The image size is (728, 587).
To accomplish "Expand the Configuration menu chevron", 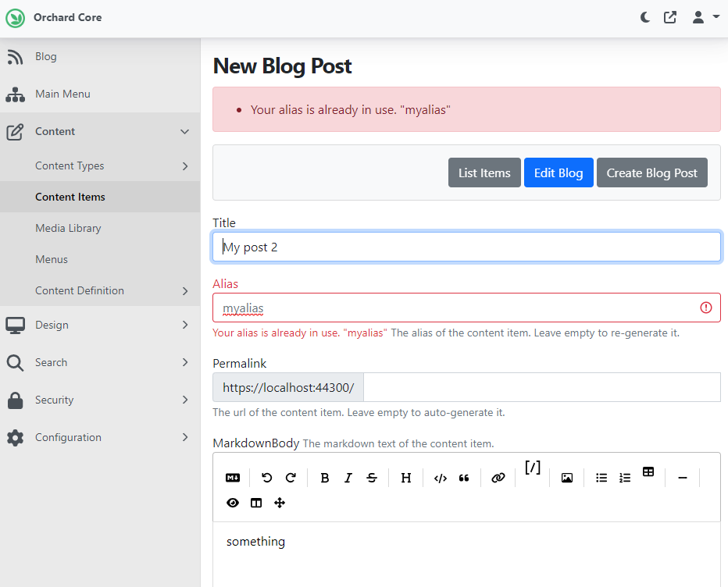I will tap(185, 438).
